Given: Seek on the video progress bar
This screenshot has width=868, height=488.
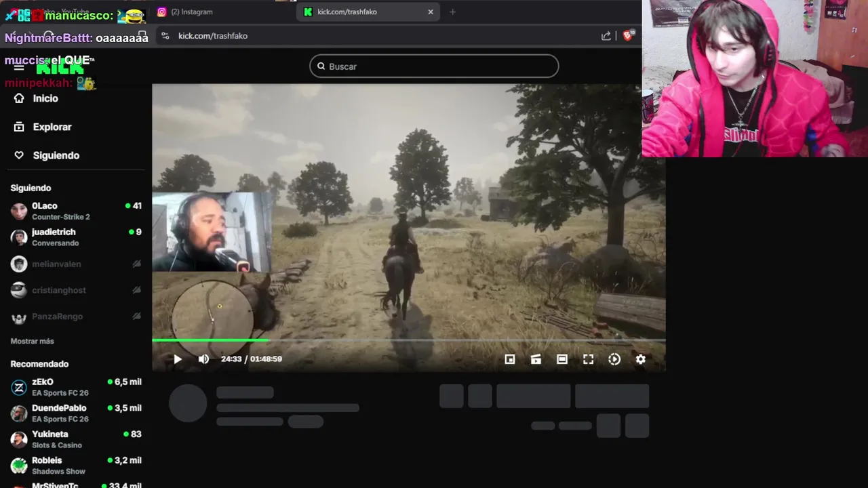Looking at the screenshot, I should (x=408, y=340).
